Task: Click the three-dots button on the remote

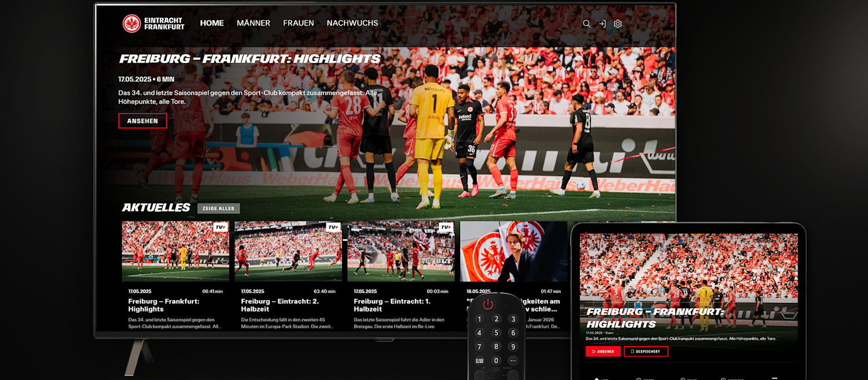Action: tap(513, 361)
